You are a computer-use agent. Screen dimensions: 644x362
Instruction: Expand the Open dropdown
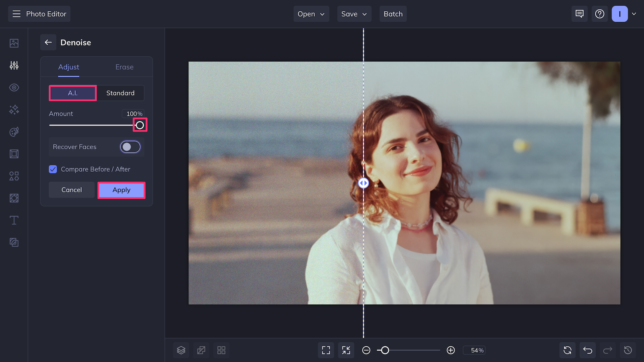[x=311, y=14]
